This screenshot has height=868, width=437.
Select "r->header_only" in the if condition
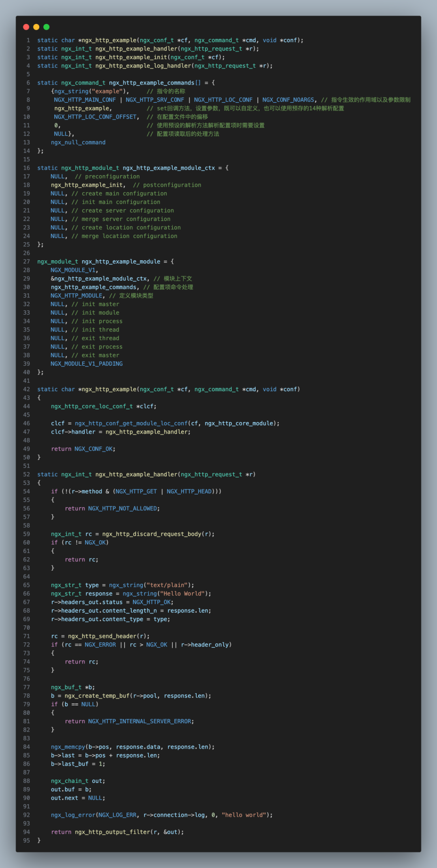pos(205,645)
